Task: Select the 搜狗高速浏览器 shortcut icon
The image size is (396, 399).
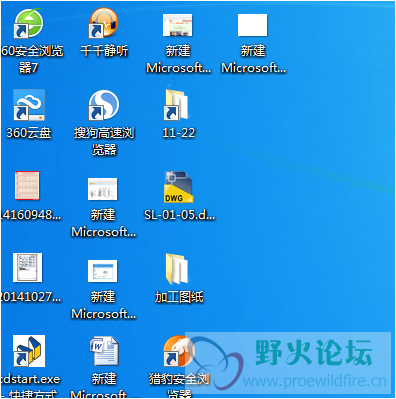Action: pos(104,105)
